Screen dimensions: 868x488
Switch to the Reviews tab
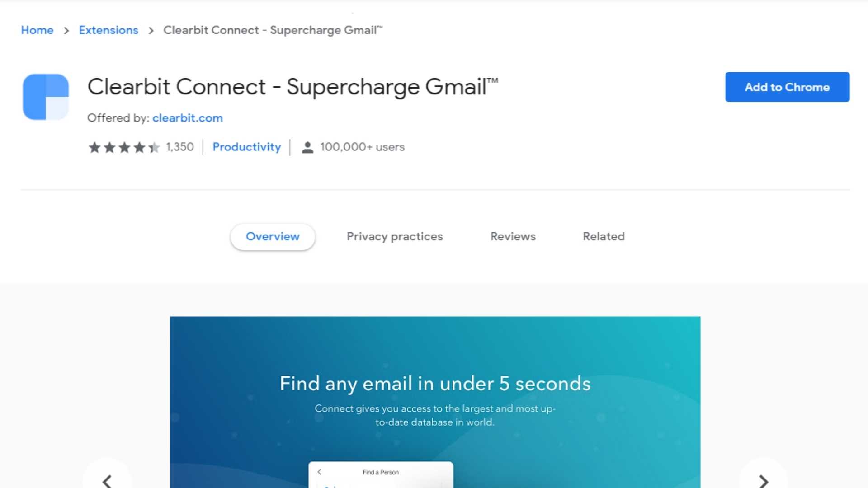click(x=513, y=236)
